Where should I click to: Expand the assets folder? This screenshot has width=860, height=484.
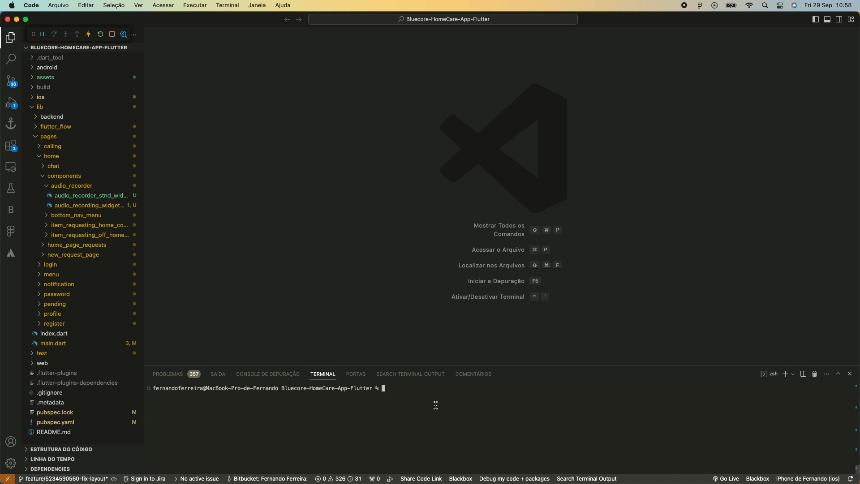pos(45,77)
